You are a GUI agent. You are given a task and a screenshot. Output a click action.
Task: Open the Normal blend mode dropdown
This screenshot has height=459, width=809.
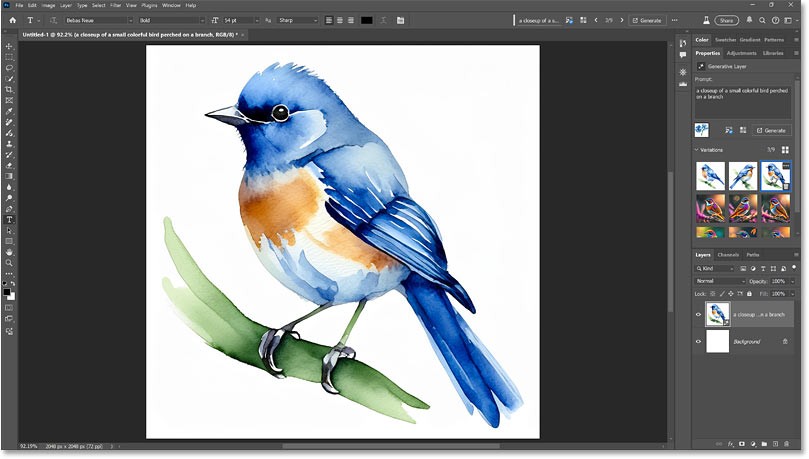click(x=718, y=281)
